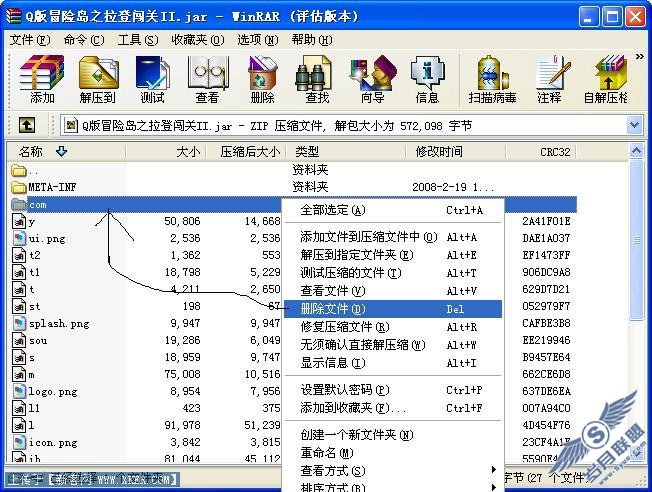Click the 测试 (Test) toolbar icon
652x492 pixels.
(152, 79)
